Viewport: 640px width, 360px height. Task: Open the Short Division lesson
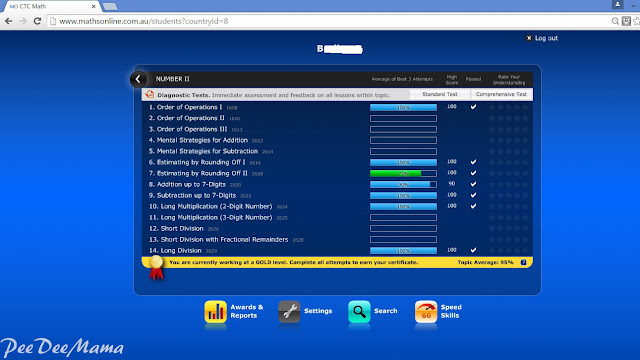176,228
